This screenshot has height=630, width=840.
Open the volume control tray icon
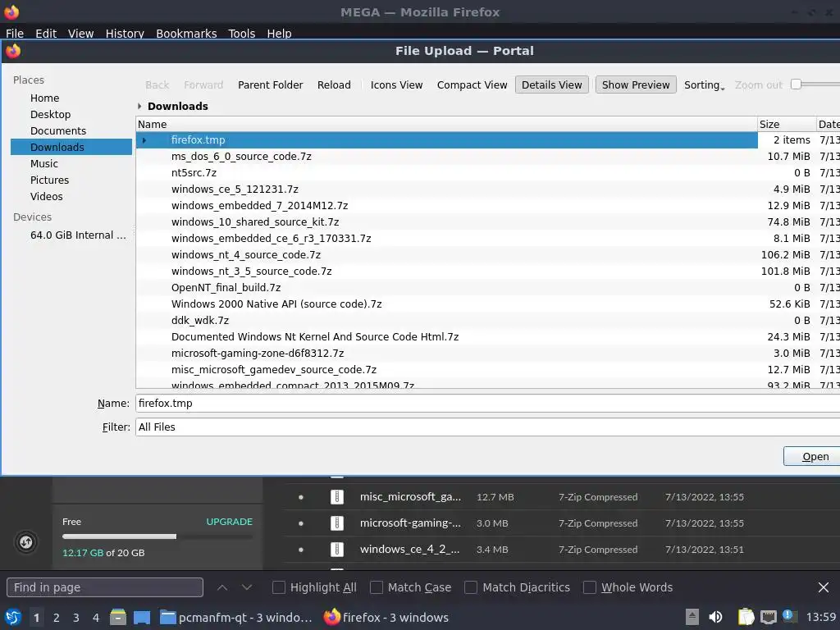[x=715, y=617]
